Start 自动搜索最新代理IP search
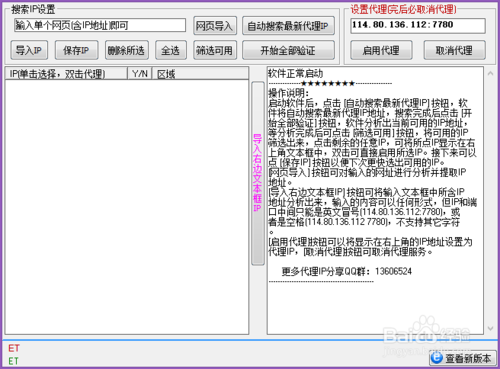The width and height of the screenshot is (500, 369). click(288, 26)
